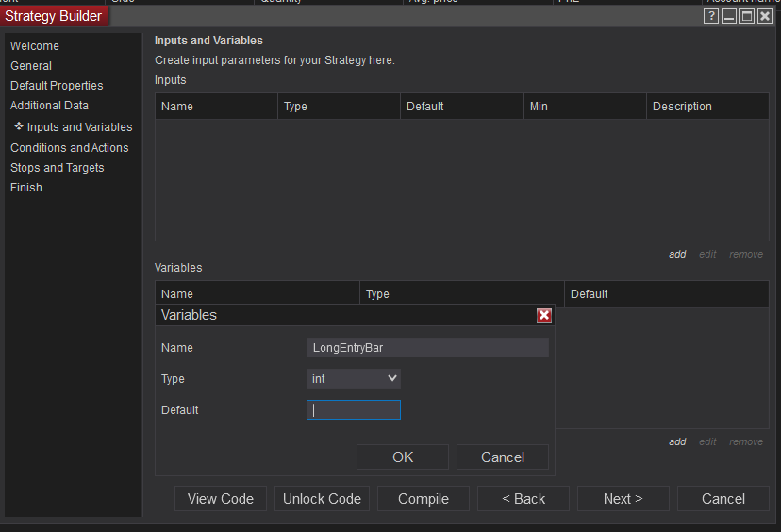
Task: Go to the General section
Action: click(x=31, y=66)
